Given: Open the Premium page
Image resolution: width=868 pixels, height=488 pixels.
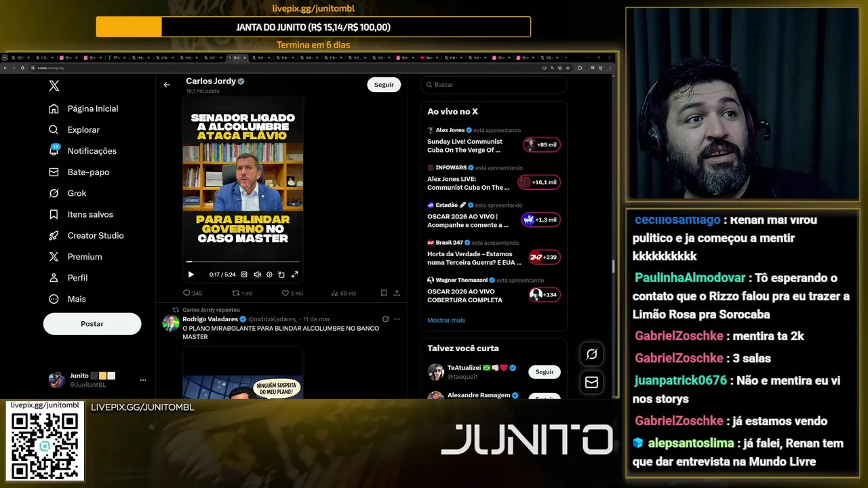Looking at the screenshot, I should [x=75, y=256].
